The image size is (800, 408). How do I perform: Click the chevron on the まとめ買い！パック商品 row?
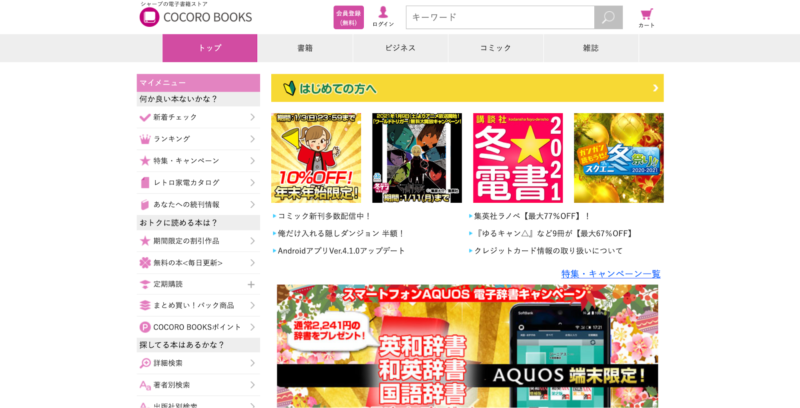tap(253, 305)
